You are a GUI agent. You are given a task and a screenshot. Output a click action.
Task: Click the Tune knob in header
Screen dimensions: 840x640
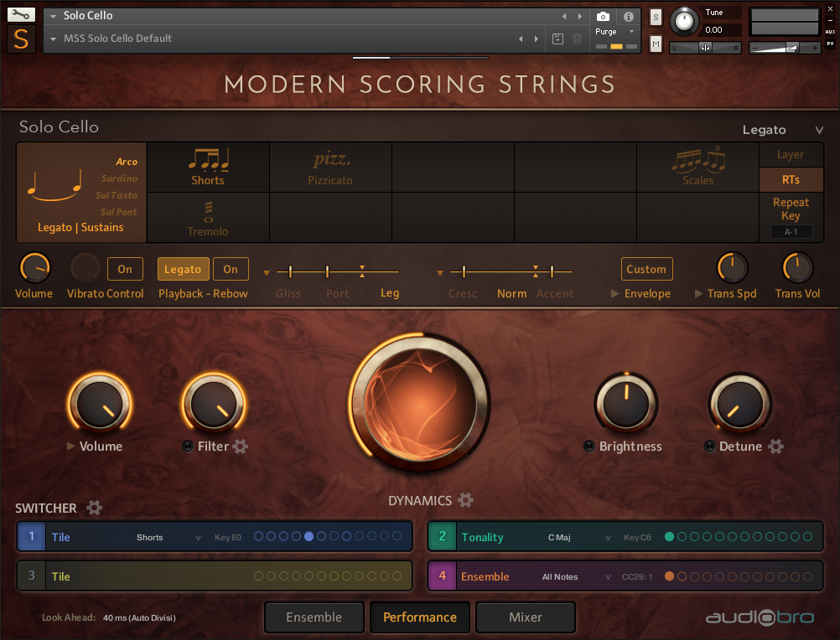tap(684, 21)
